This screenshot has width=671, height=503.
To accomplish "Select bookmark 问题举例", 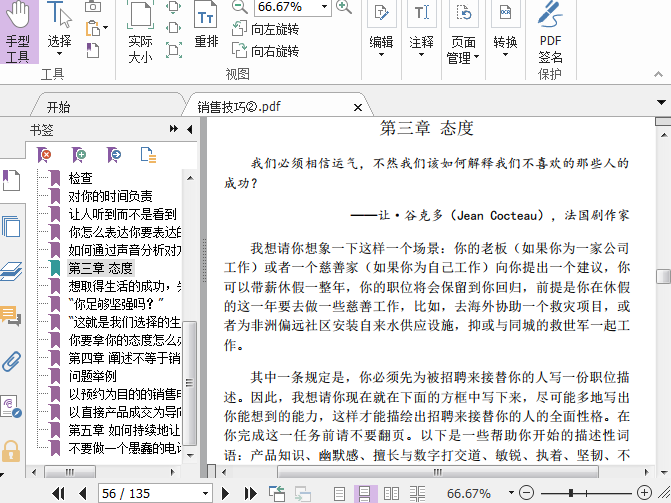I will tap(92, 376).
